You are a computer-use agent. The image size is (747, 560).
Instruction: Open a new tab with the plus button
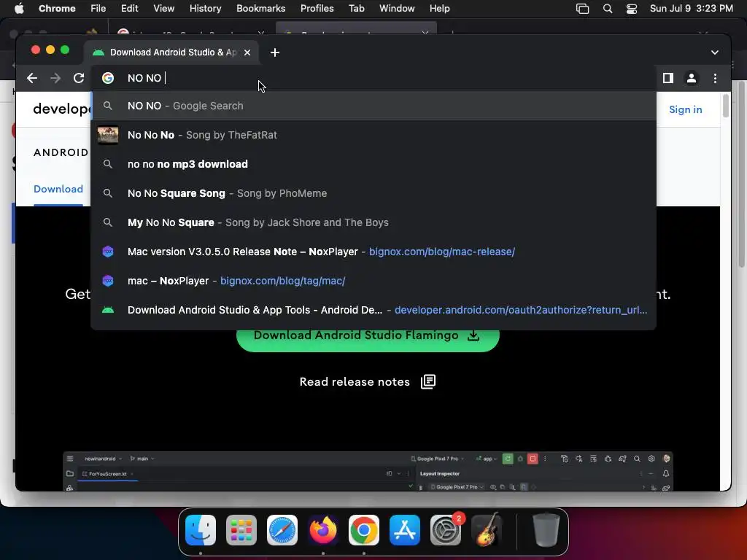coord(275,52)
